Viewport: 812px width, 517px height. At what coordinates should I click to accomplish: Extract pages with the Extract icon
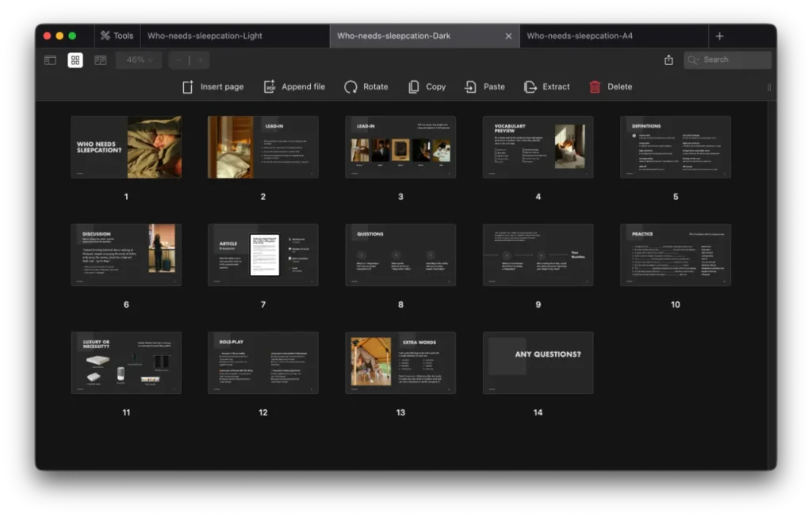(x=530, y=87)
